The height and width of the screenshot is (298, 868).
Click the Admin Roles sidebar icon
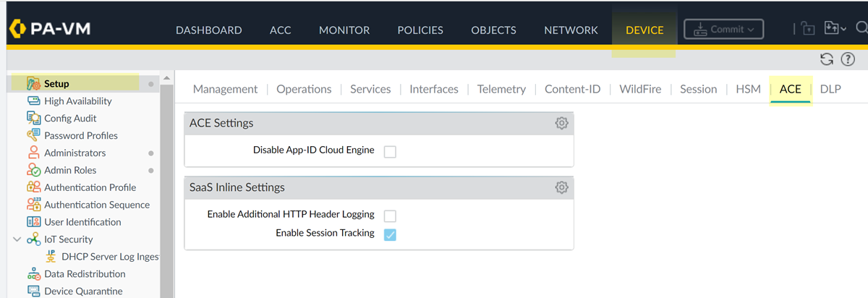click(x=33, y=171)
